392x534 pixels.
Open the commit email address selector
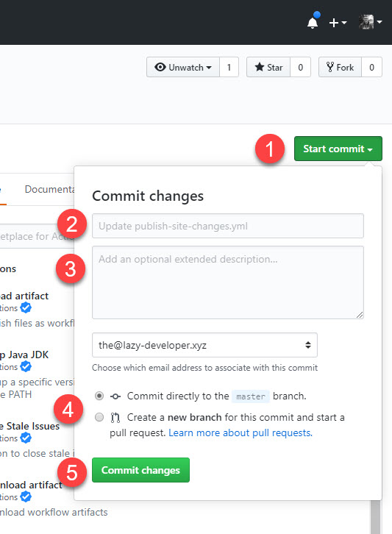pyautogui.click(x=204, y=345)
